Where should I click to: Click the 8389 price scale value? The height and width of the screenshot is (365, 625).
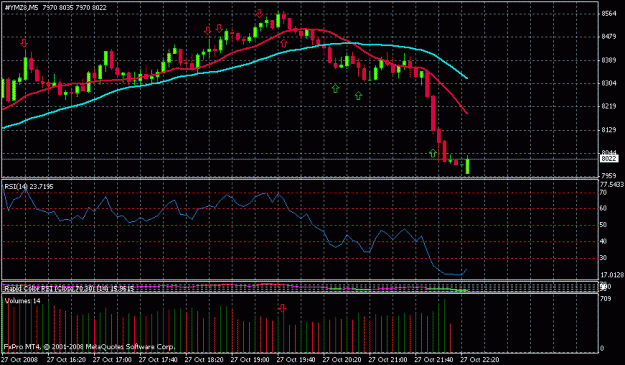[609, 60]
